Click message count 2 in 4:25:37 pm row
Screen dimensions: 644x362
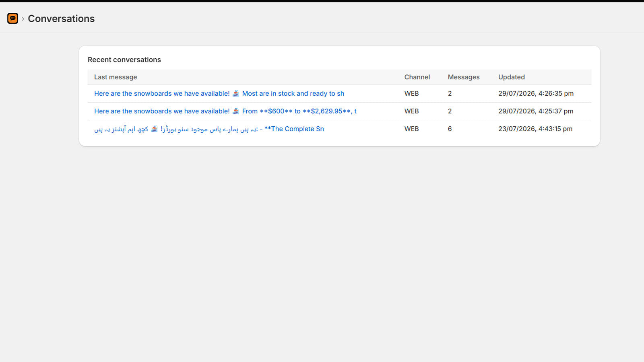tap(450, 111)
